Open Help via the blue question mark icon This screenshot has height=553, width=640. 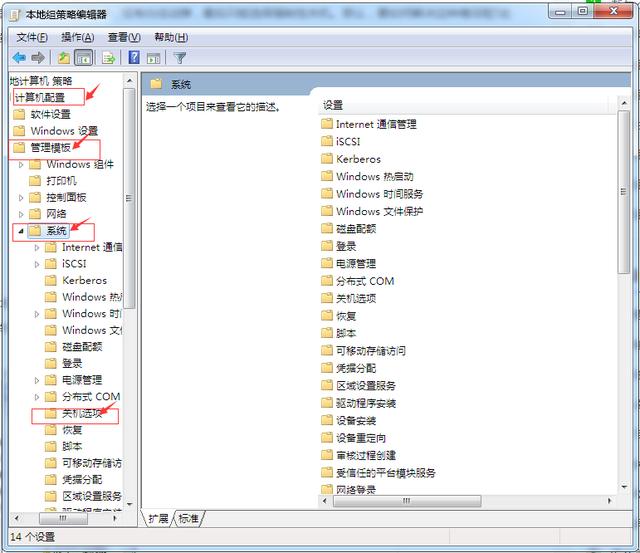134,58
